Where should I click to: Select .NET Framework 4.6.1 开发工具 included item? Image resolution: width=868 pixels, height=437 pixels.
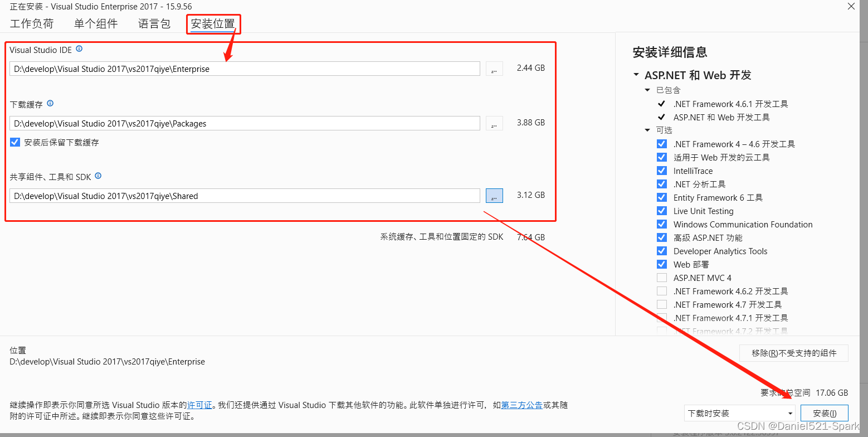pyautogui.click(x=730, y=104)
